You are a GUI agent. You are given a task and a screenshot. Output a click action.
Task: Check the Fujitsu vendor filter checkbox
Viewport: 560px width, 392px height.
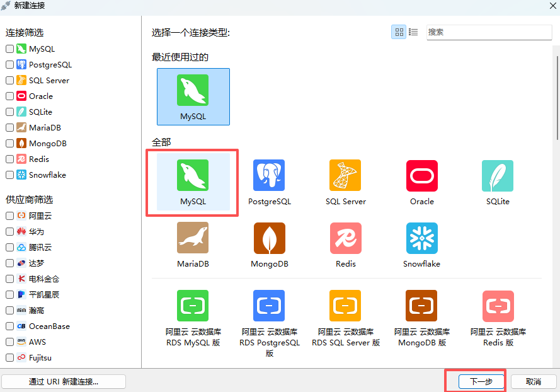(9, 357)
